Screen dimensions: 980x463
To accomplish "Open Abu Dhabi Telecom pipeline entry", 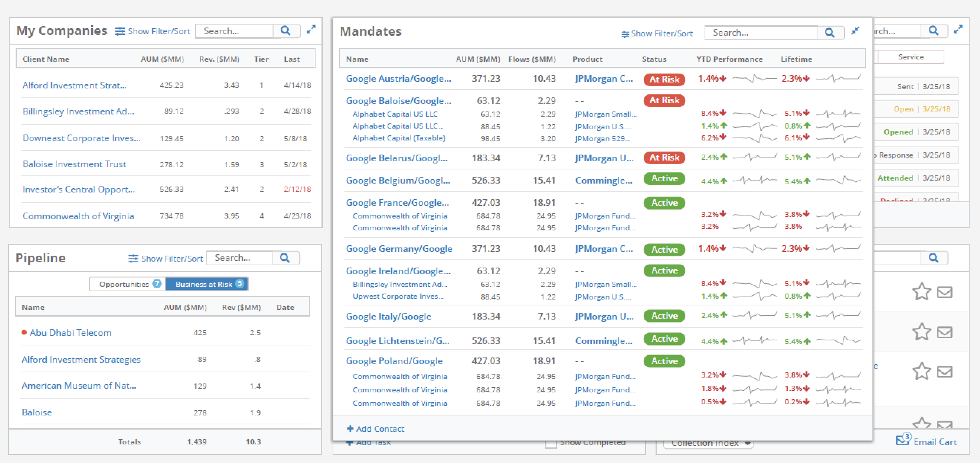I will (x=71, y=333).
